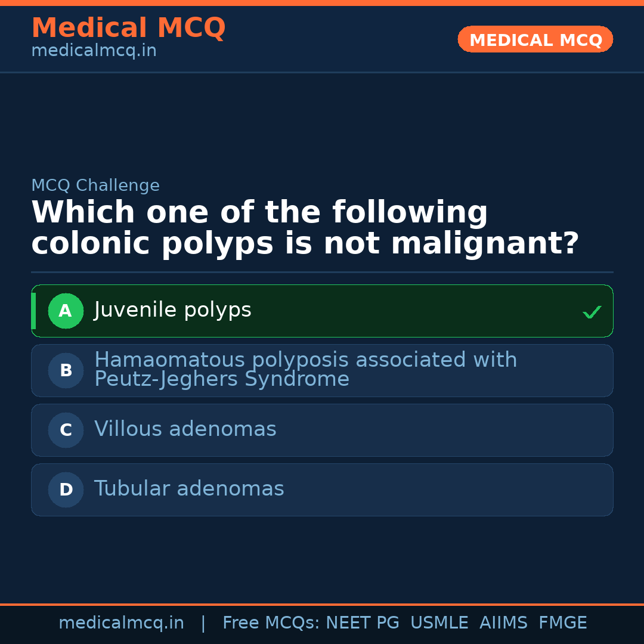Switch to the USMLE category
The width and height of the screenshot is (644, 644).
click(439, 623)
